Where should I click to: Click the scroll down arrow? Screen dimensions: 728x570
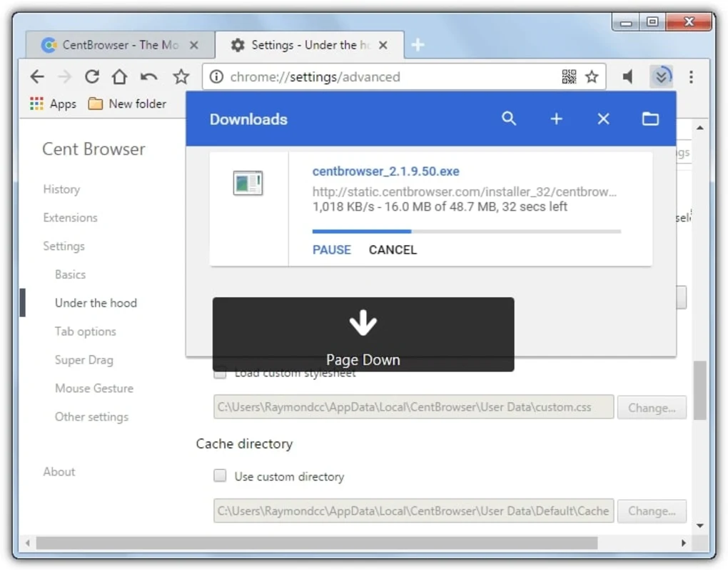tap(699, 526)
